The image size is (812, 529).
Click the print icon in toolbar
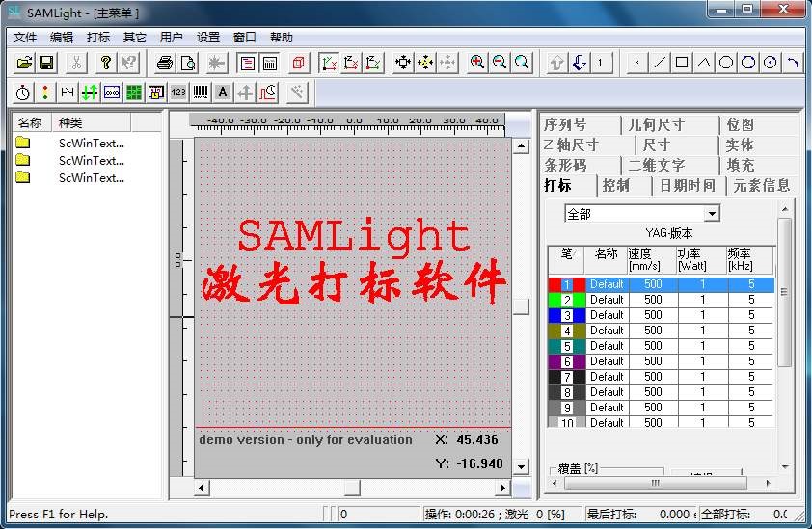tap(165, 63)
